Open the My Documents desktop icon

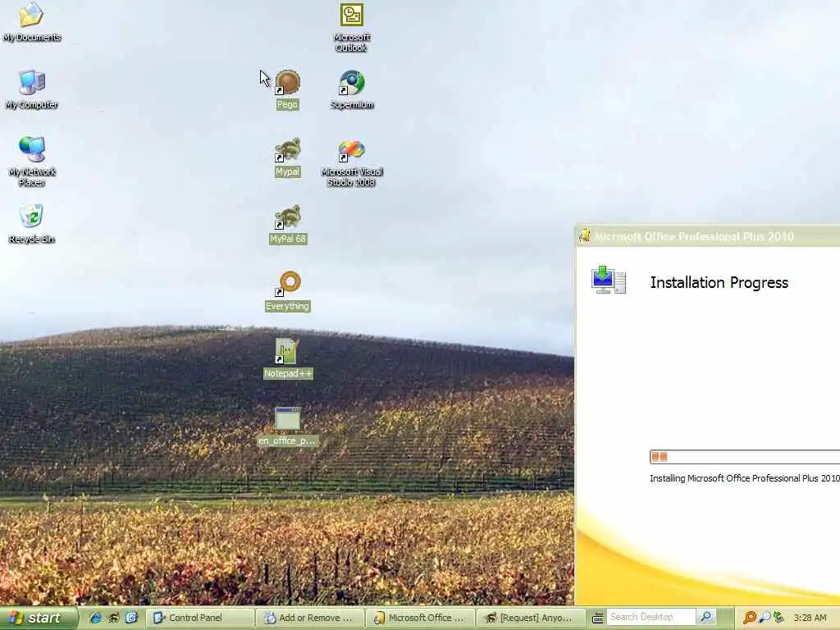click(x=32, y=21)
